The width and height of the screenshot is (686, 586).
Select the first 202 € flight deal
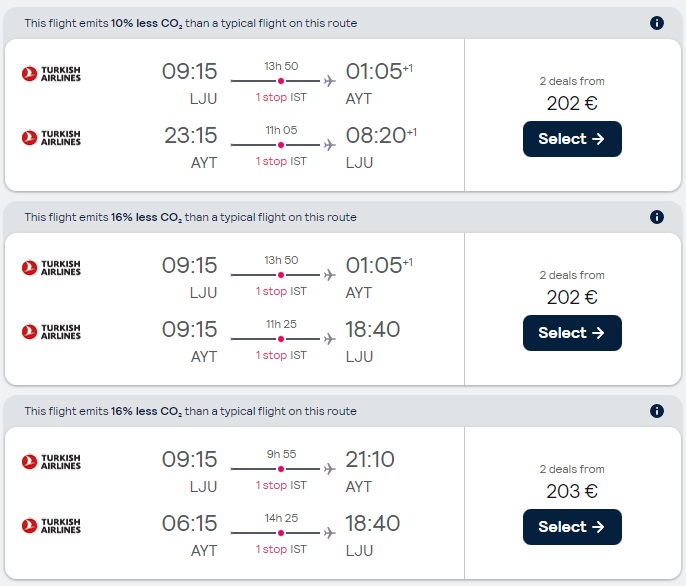pyautogui.click(x=572, y=139)
